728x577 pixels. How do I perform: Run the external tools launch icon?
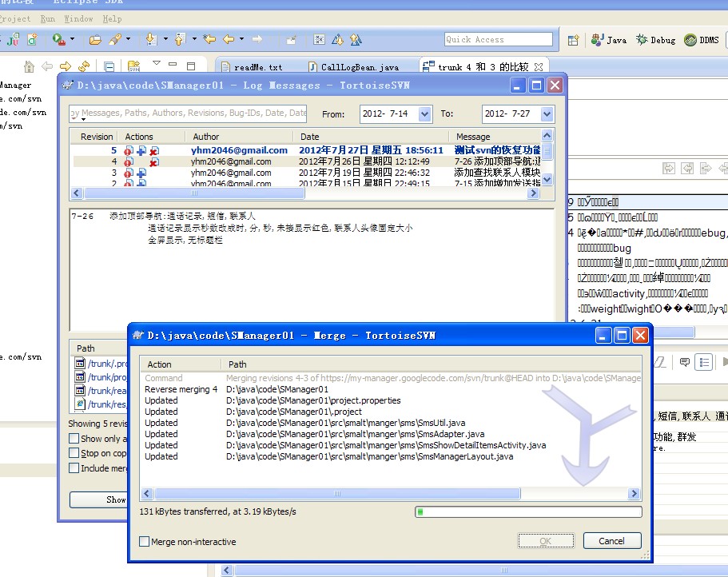point(58,39)
